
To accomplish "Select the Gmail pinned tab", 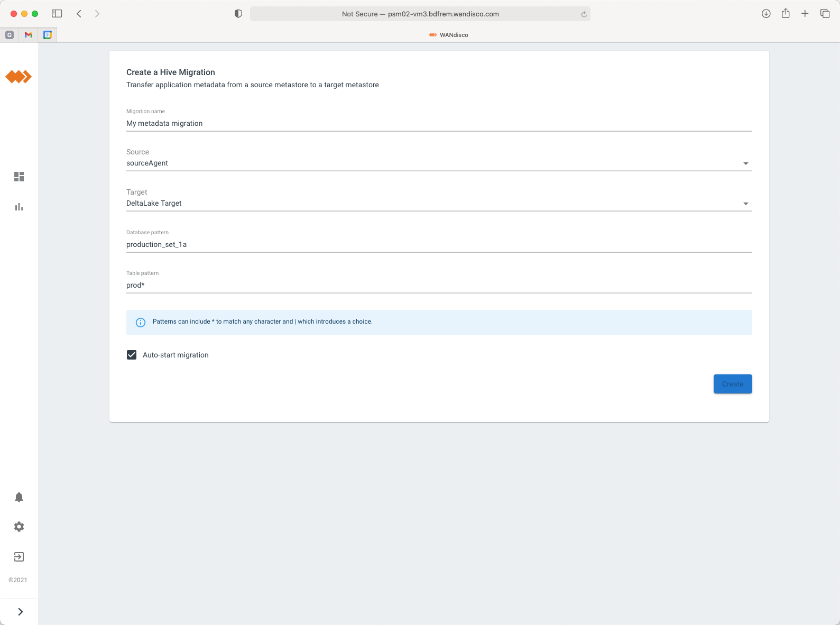I will click(29, 35).
